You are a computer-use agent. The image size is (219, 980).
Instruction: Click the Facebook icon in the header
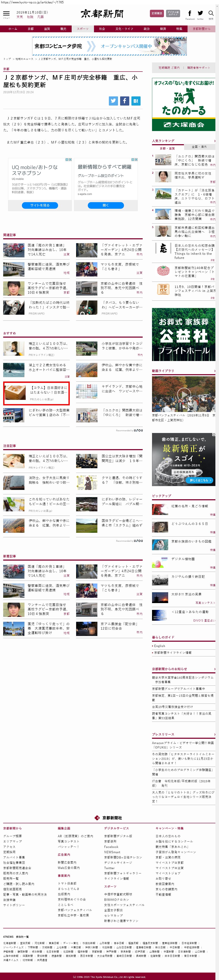(x=190, y=13)
